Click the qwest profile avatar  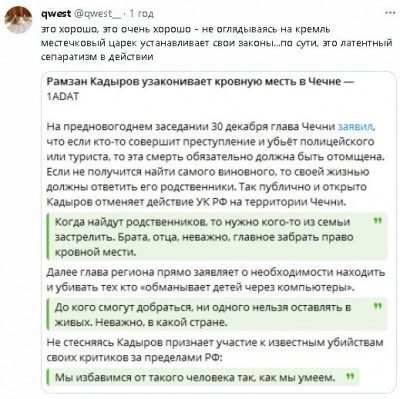[18, 20]
